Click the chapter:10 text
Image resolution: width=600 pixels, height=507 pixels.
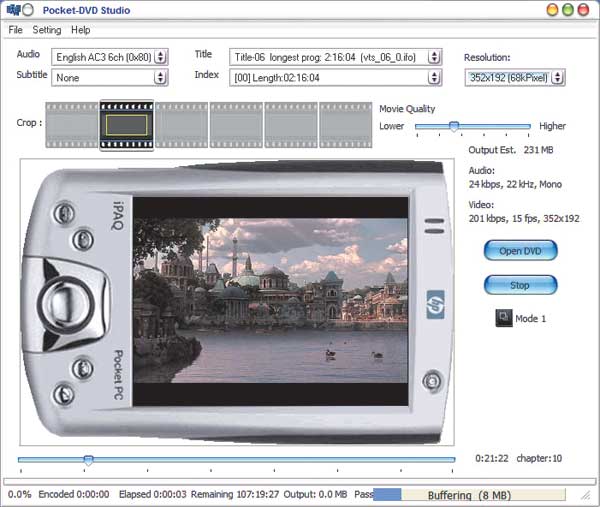(539, 458)
